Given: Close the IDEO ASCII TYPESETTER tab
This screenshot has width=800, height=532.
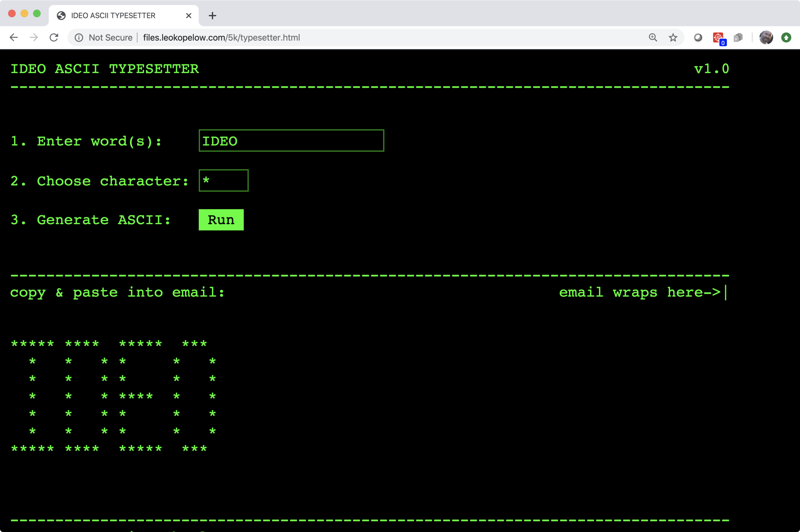Looking at the screenshot, I should (x=189, y=16).
